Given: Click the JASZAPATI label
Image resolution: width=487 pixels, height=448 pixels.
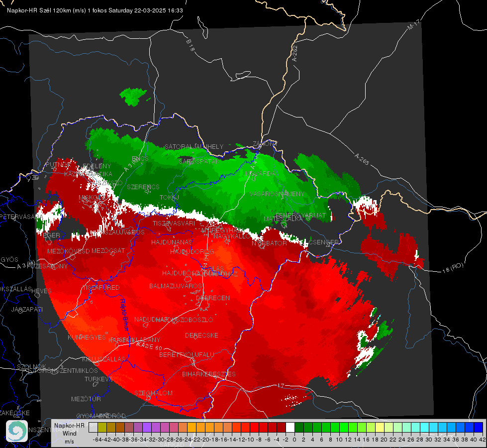Looking at the screenshot, I should point(27,309).
